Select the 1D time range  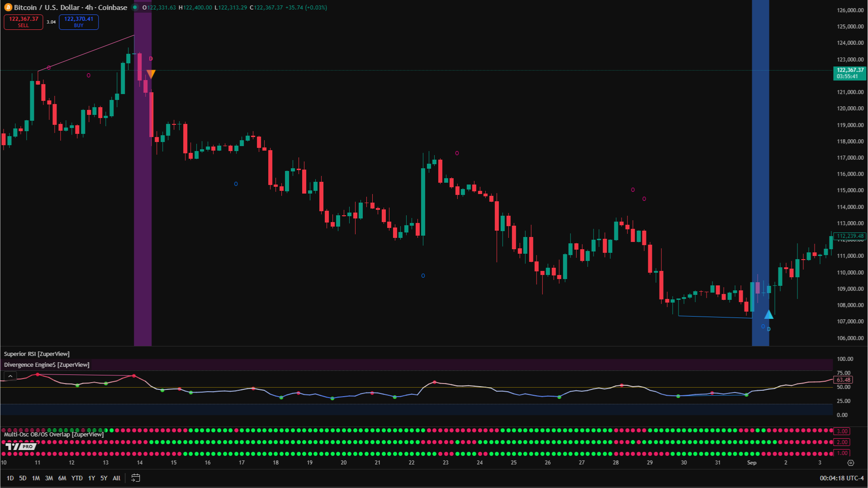click(x=10, y=478)
